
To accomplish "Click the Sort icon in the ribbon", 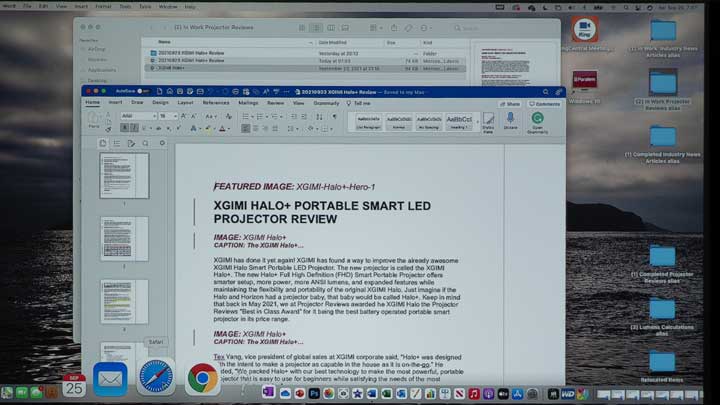I will 319,117.
